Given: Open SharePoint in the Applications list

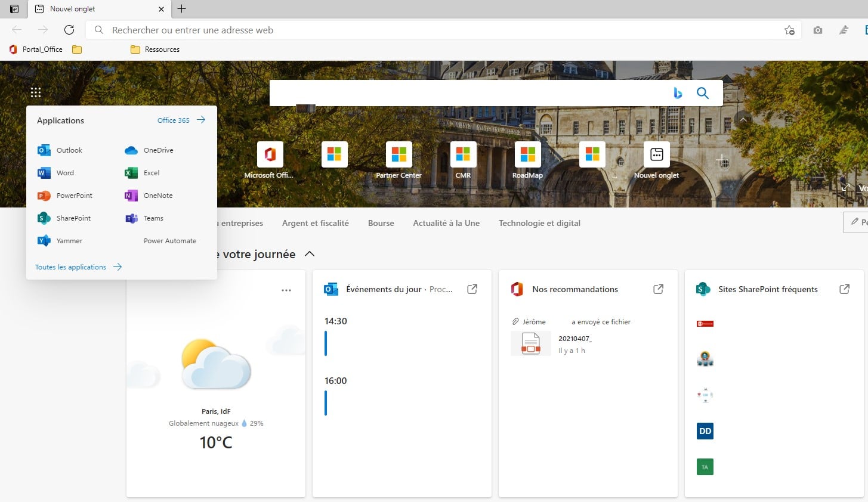Looking at the screenshot, I should point(64,218).
